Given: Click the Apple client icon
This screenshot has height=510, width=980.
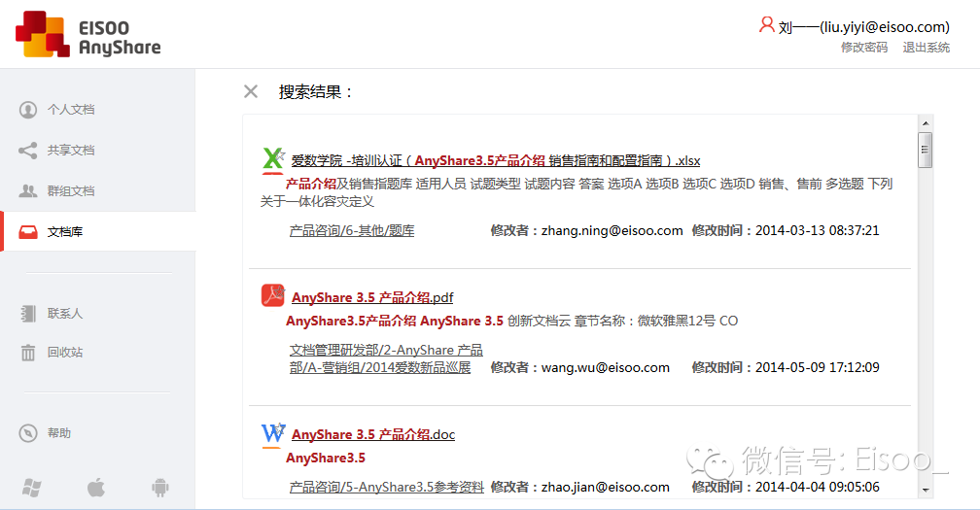Looking at the screenshot, I should pos(95,487).
